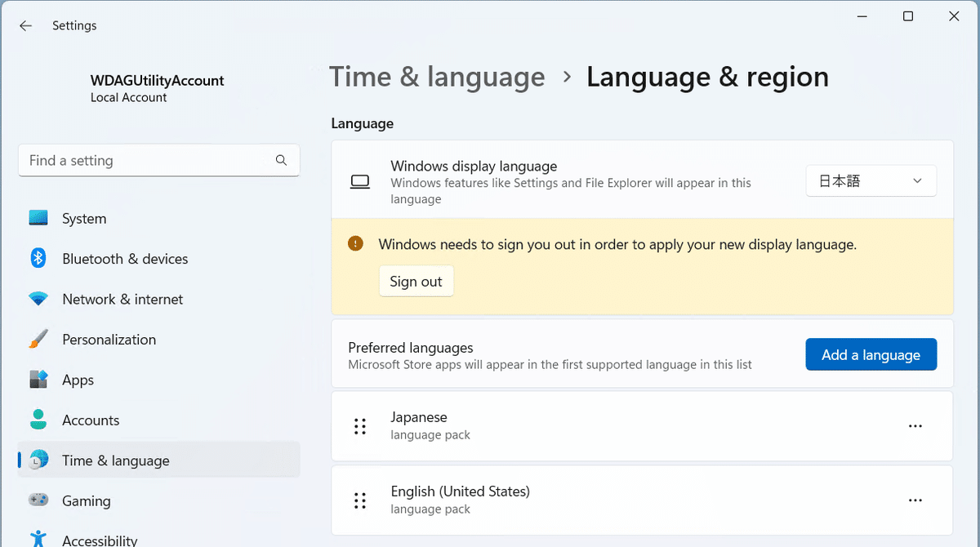Click the Bluetooth & devices icon

coord(38,259)
